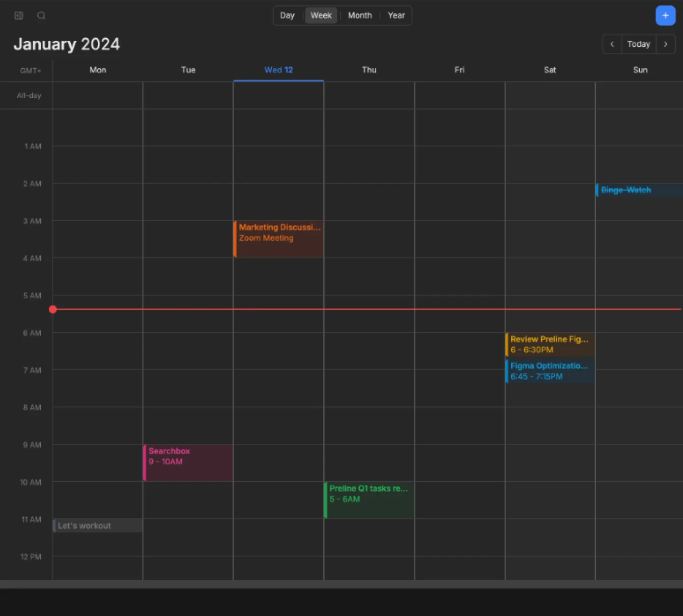Jump to Today
This screenshot has width=683, height=616.
coord(638,44)
